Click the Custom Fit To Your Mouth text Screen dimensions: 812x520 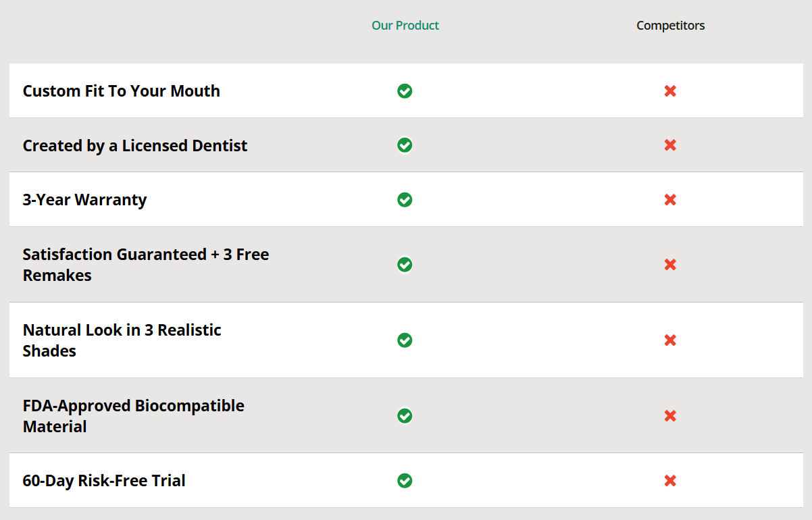tap(122, 91)
